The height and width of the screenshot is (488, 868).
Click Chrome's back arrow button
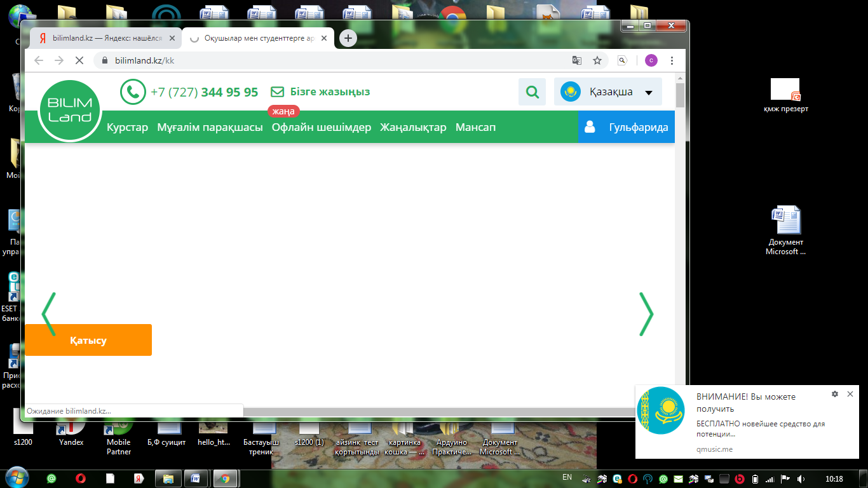coord(39,60)
